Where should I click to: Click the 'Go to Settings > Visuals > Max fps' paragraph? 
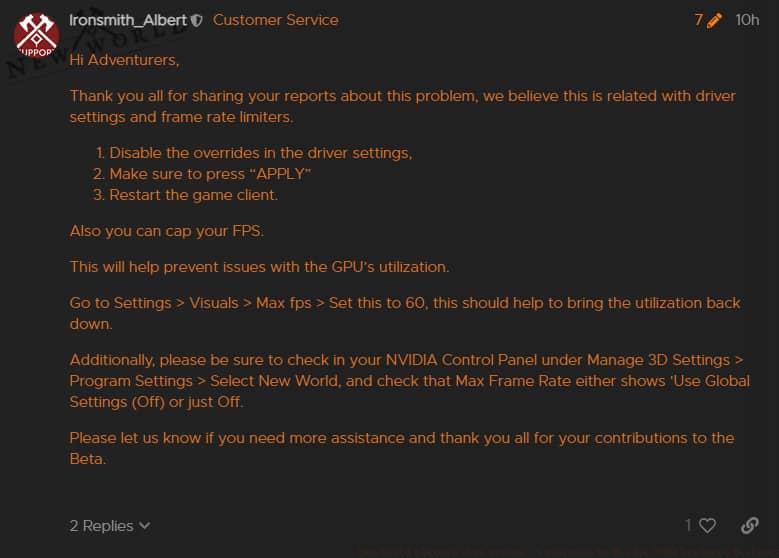coord(405,312)
